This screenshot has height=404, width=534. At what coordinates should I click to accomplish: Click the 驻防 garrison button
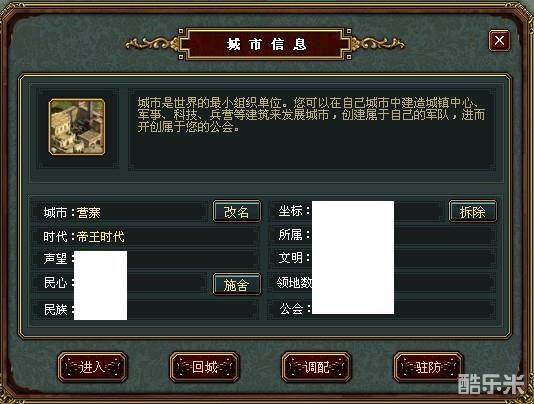click(x=428, y=367)
